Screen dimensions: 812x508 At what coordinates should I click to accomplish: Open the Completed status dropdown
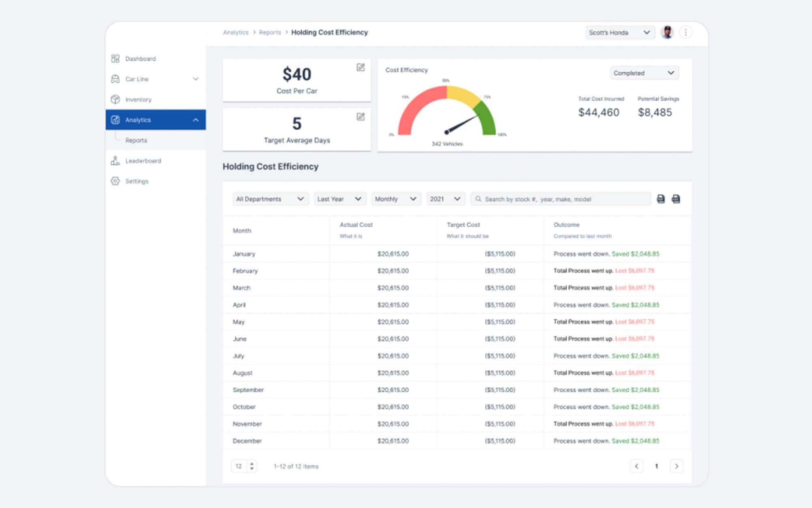tap(644, 73)
